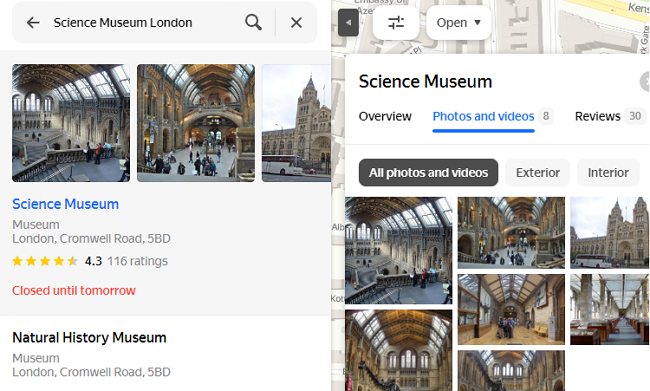
Task: Open the second arched hall photo in left results
Action: coord(196,123)
